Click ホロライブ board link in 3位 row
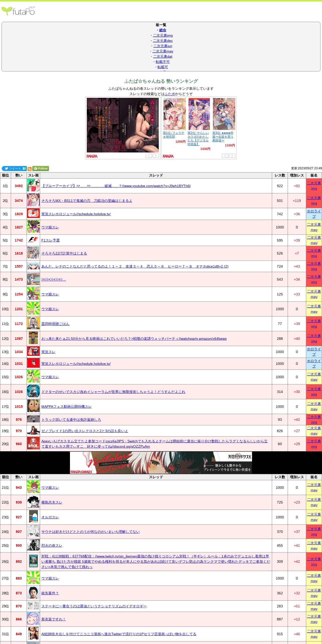 [x=314, y=214]
